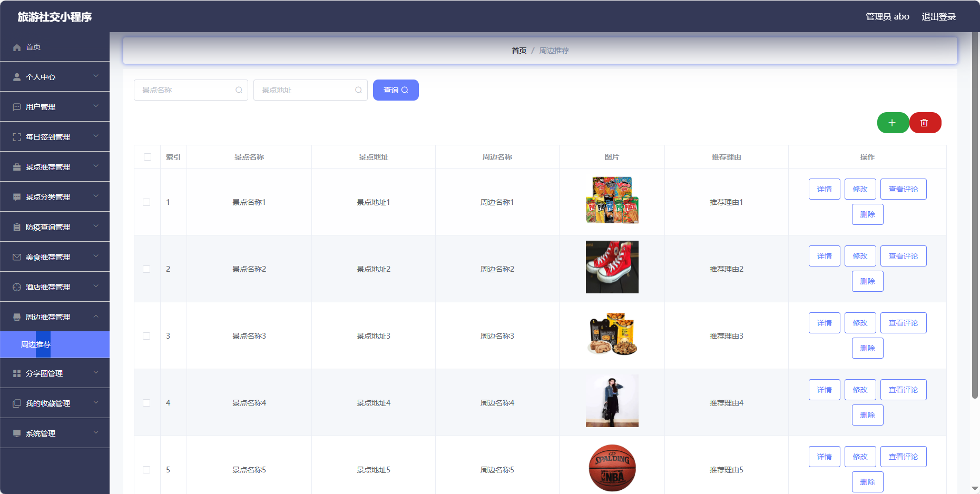Open the 我的收藏管理 menu label
The image size is (980, 494).
[x=48, y=403]
